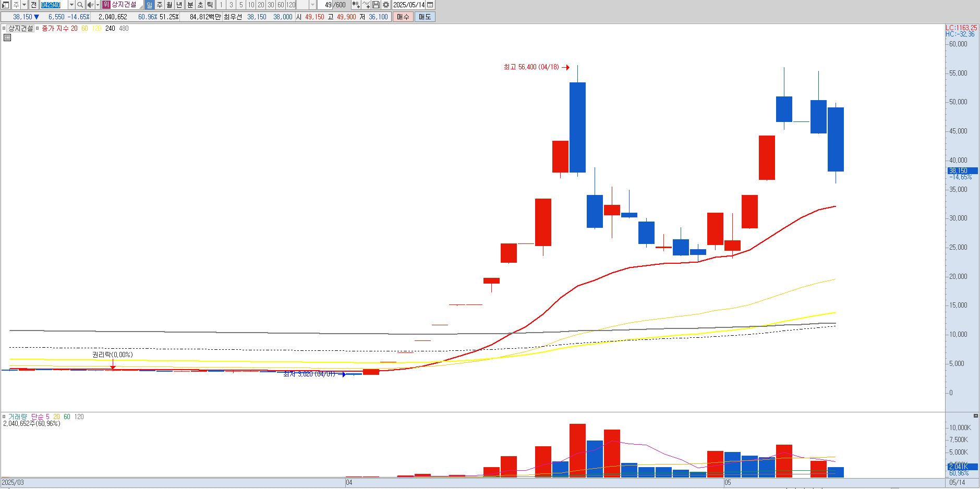Click the 매수 buy button
This screenshot has height=489, width=980.
(403, 17)
